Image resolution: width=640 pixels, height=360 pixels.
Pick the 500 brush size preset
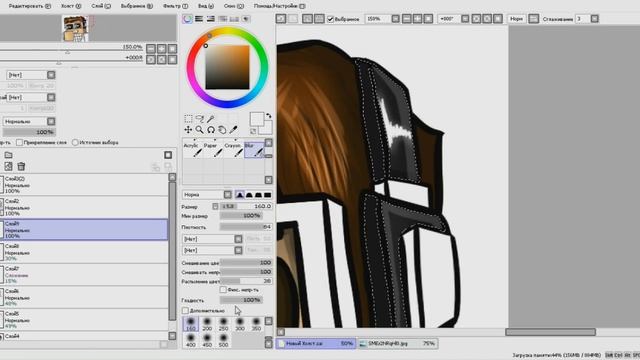[223, 340]
